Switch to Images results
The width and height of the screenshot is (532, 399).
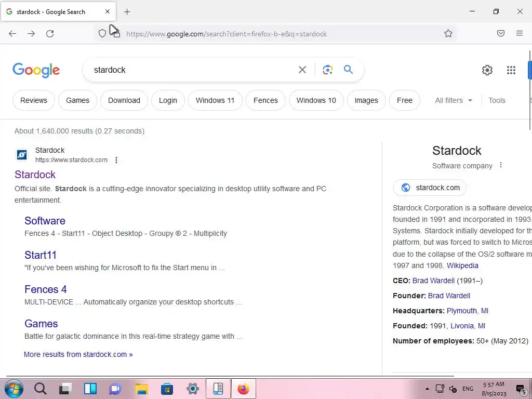366,100
